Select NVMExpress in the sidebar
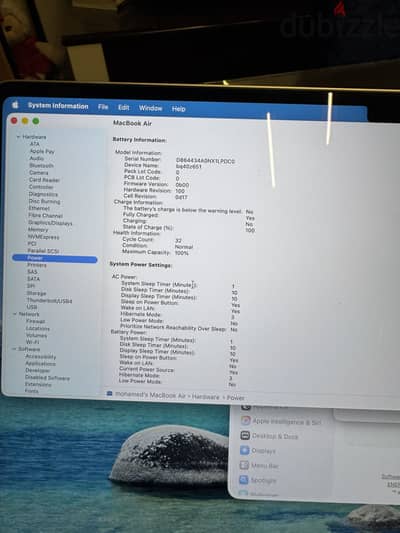The width and height of the screenshot is (400, 533). (44, 237)
